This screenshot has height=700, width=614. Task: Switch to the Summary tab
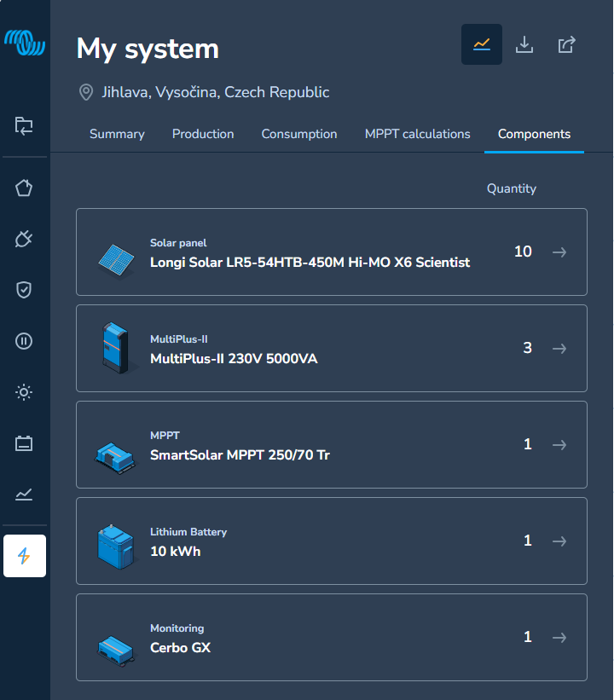pos(117,134)
